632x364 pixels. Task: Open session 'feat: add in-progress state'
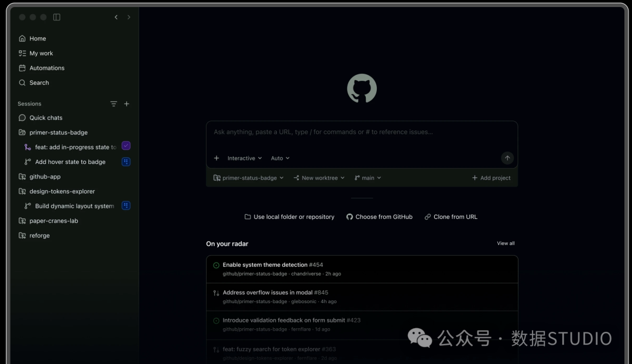click(71, 147)
